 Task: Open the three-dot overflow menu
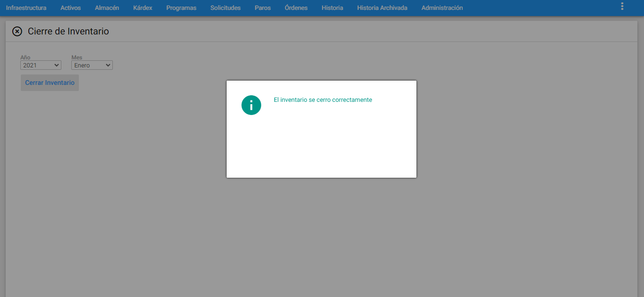[x=622, y=7]
